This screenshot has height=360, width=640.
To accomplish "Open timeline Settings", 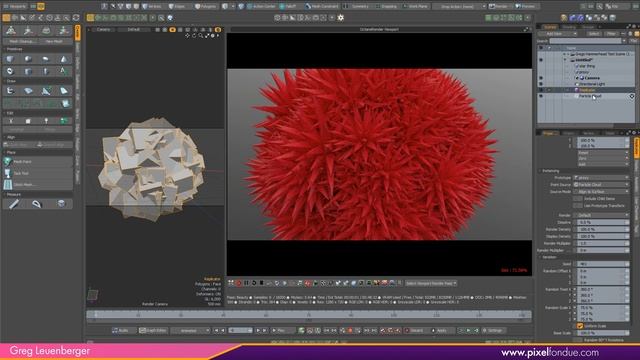I will 493,330.
